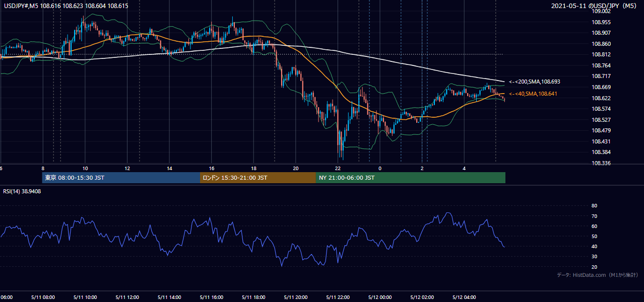
Task: Click RSI axis level 80
Action: pyautogui.click(x=594, y=206)
